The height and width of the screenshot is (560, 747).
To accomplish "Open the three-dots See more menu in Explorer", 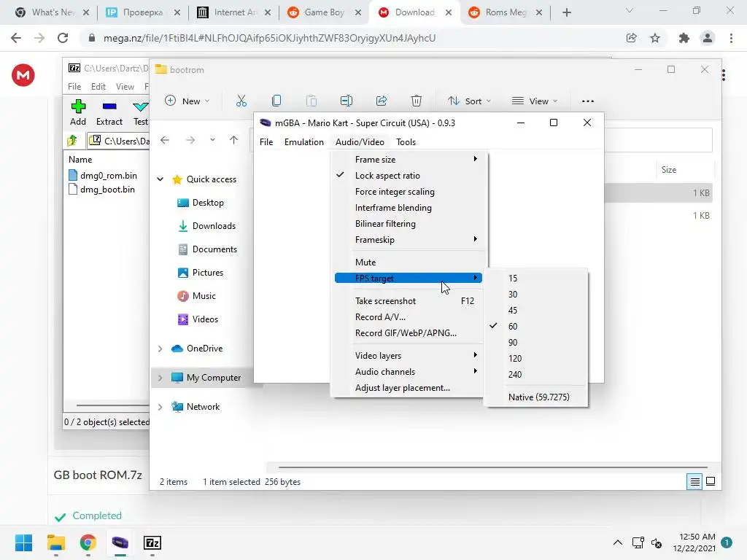I will pyautogui.click(x=588, y=101).
